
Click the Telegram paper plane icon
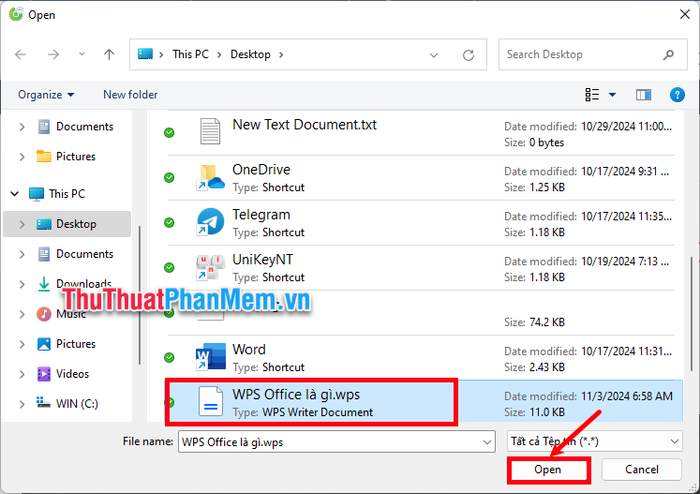point(210,222)
